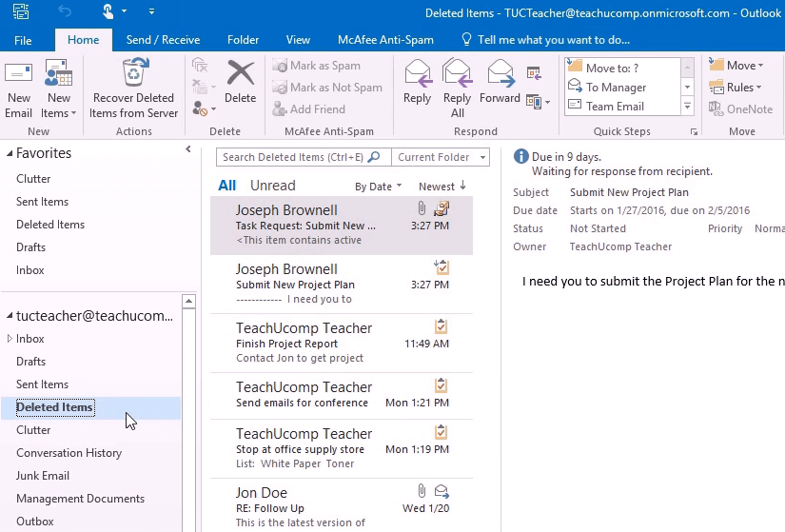Click the New Email icon
This screenshot has width=785, height=532.
pyautogui.click(x=18, y=72)
